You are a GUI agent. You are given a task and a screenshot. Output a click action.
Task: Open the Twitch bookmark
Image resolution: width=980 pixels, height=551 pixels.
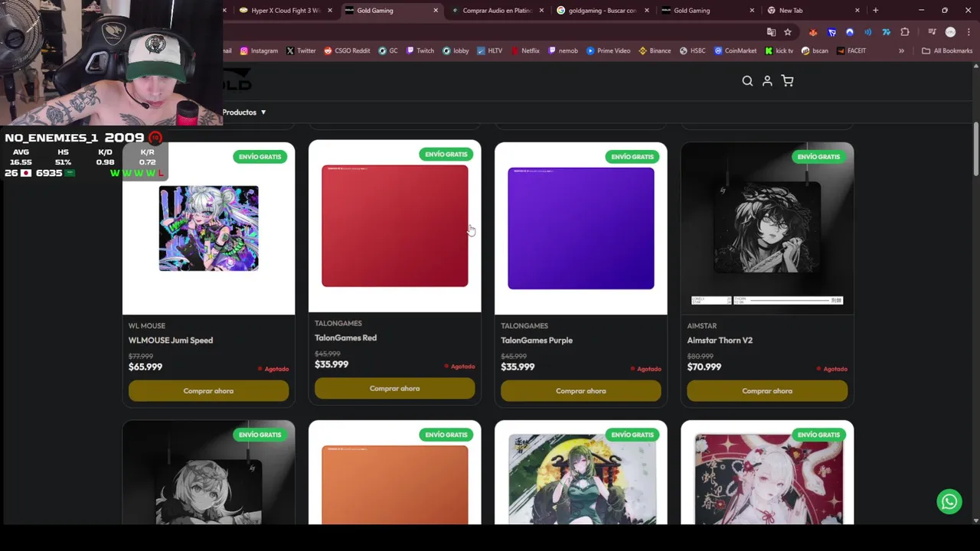420,51
